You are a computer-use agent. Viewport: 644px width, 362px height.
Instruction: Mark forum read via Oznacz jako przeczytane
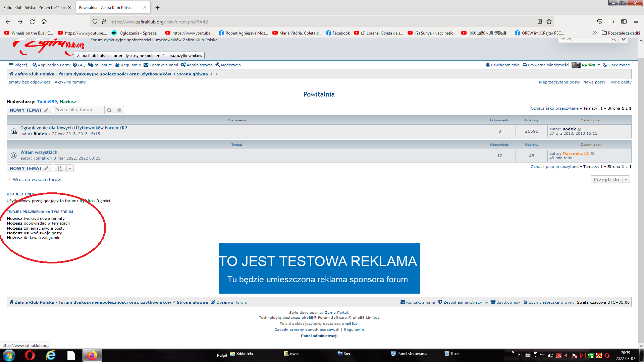(554, 108)
